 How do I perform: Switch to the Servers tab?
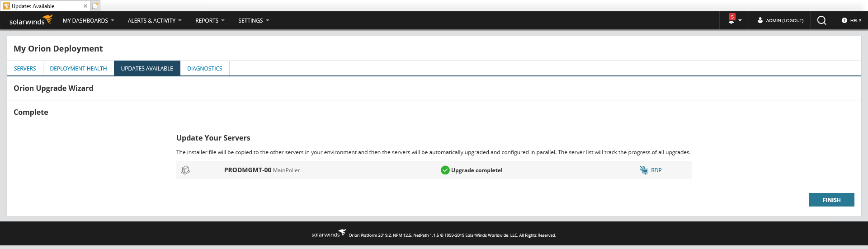[x=25, y=68]
